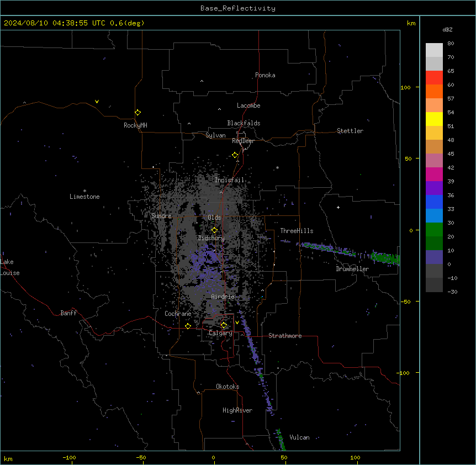Click the green echo beside Vulcan

281,439
